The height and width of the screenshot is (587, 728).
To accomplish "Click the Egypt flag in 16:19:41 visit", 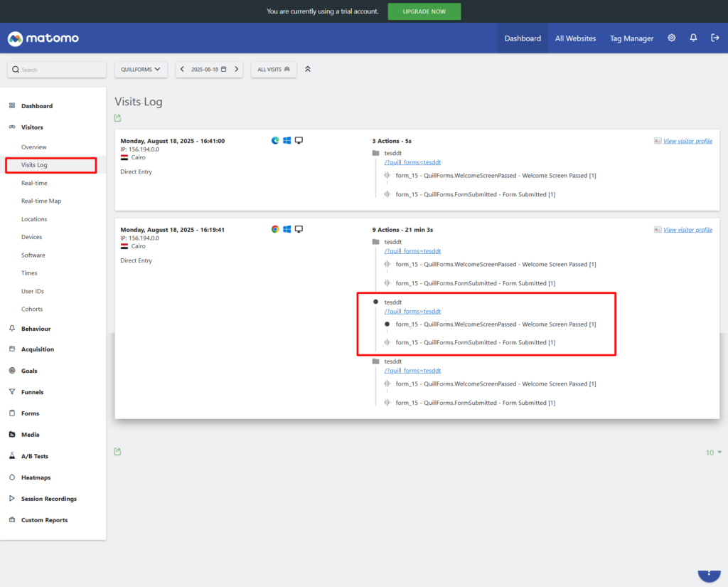I will 124,246.
